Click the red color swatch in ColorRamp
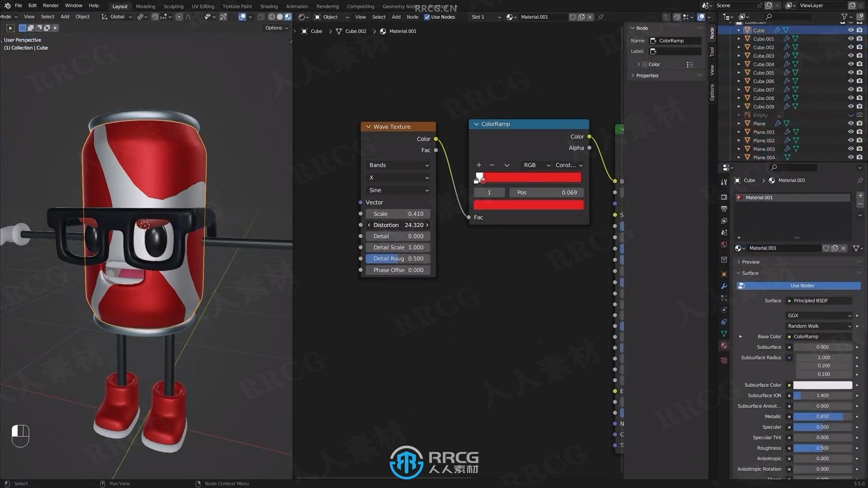868x488 pixels. click(x=528, y=205)
